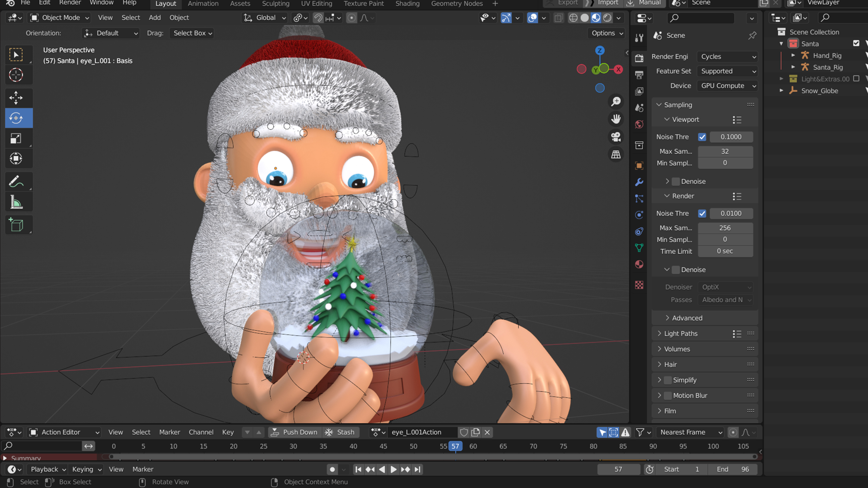The width and height of the screenshot is (868, 488).
Task: Enable Motion Blur checkbox
Action: [667, 396]
